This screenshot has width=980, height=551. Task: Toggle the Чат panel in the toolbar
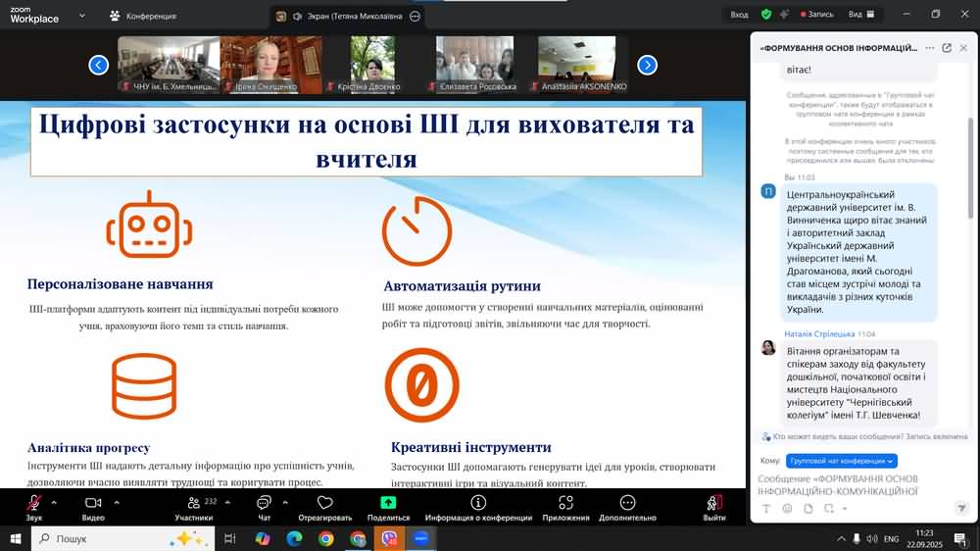pos(264,504)
